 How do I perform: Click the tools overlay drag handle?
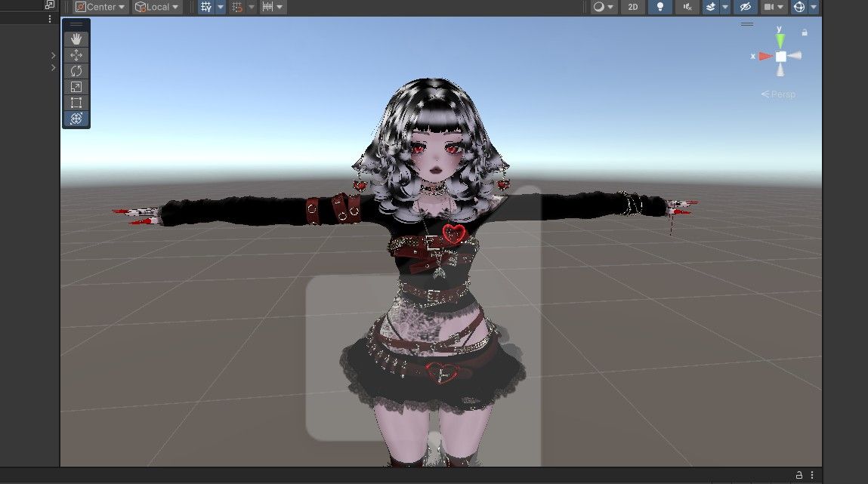76,24
